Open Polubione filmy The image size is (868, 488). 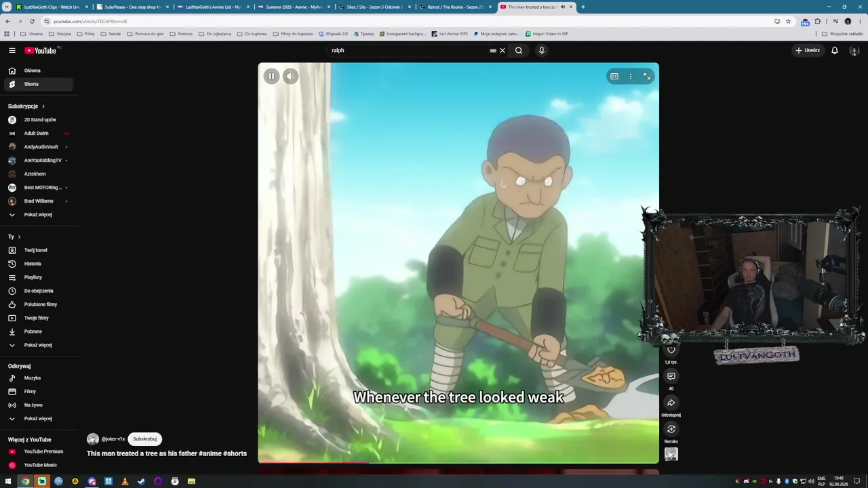point(38,304)
